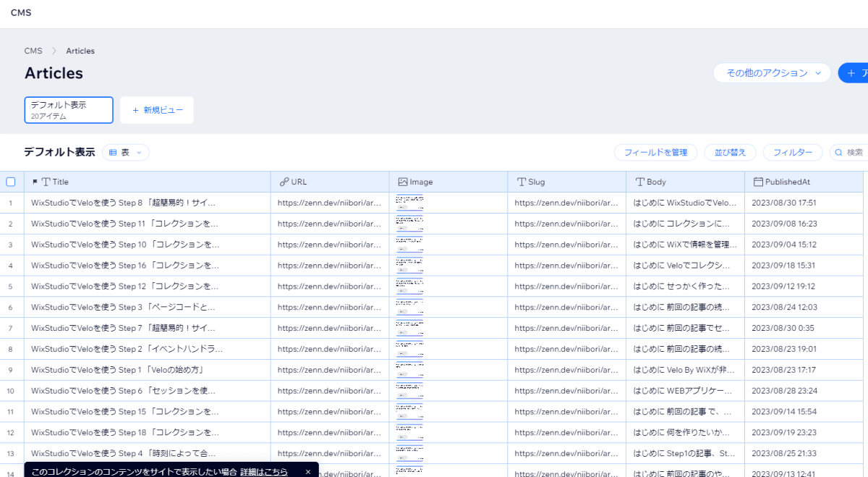
Task: Click row number 10 handle
Action: tap(11, 391)
